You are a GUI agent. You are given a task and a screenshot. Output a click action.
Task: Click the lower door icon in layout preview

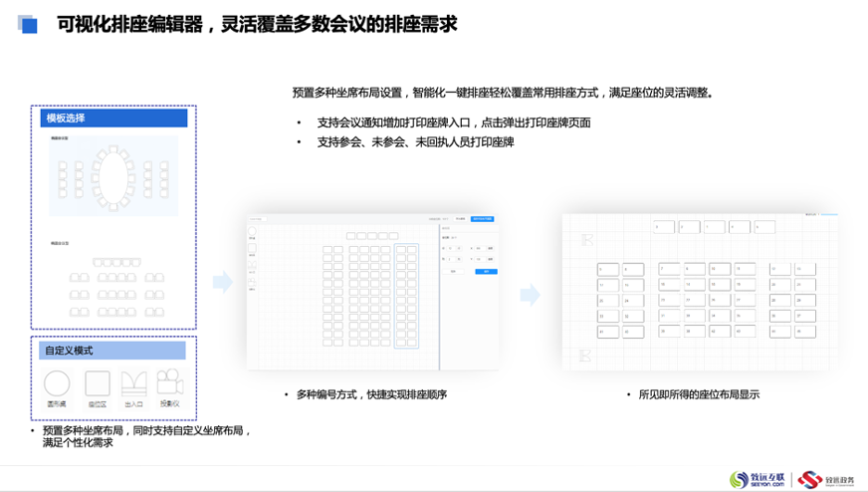point(586,354)
